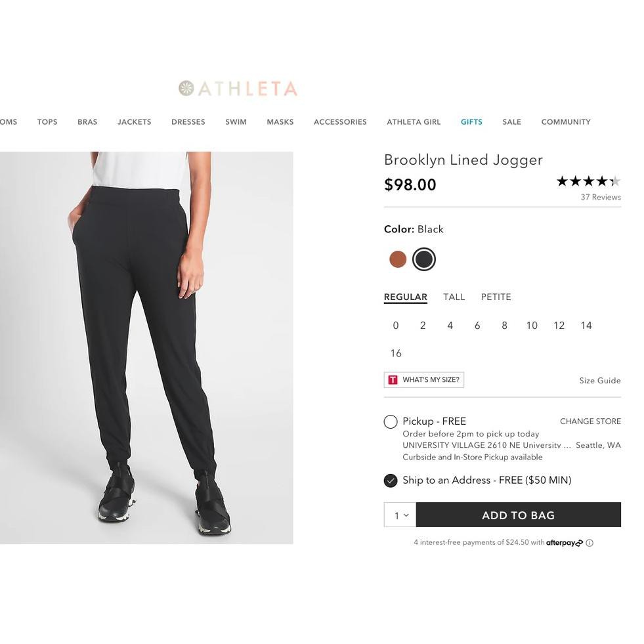Switch to the TALL size tab

[x=454, y=297]
